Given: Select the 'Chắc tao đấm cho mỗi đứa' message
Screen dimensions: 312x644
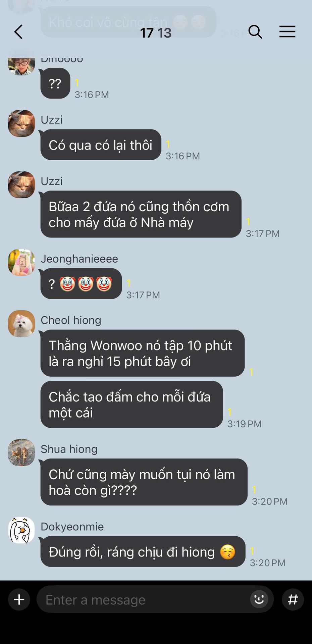Looking at the screenshot, I should click(132, 404).
